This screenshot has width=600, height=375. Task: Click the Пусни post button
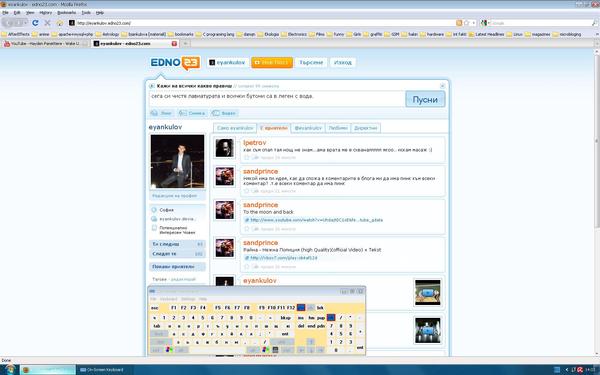(x=425, y=99)
